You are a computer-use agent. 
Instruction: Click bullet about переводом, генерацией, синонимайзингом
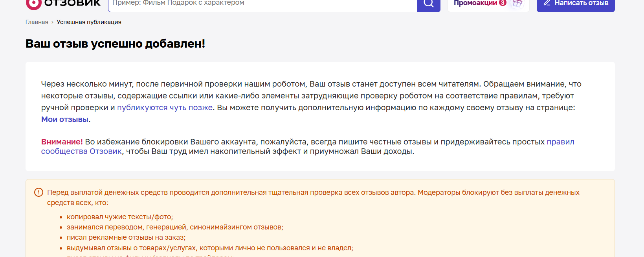pyautogui.click(x=175, y=227)
